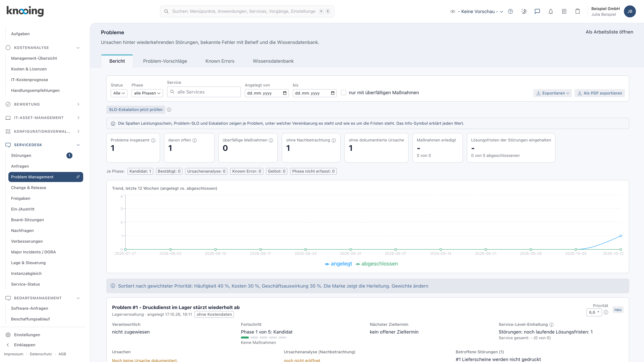Click the JB user avatar
Screen dimensions: 644x362
[630, 12]
